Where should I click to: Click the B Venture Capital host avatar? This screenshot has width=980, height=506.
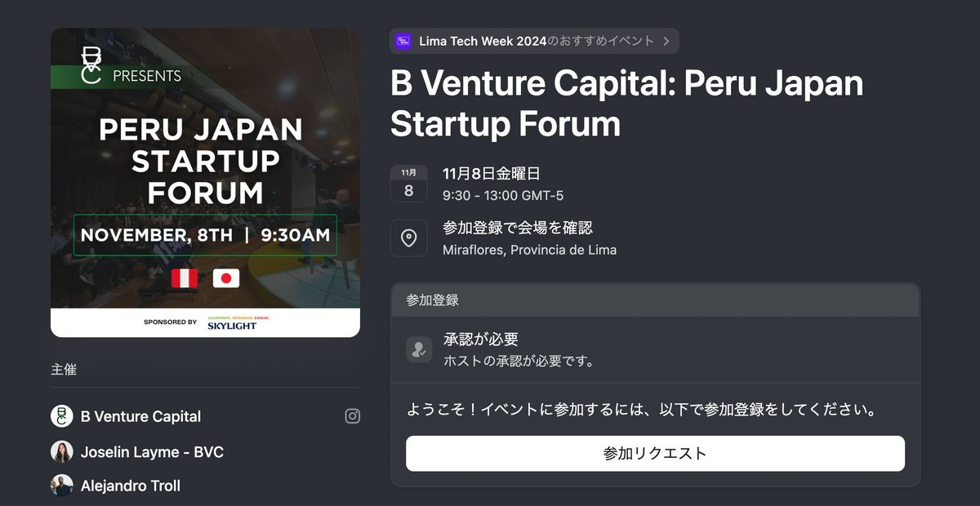click(x=62, y=416)
